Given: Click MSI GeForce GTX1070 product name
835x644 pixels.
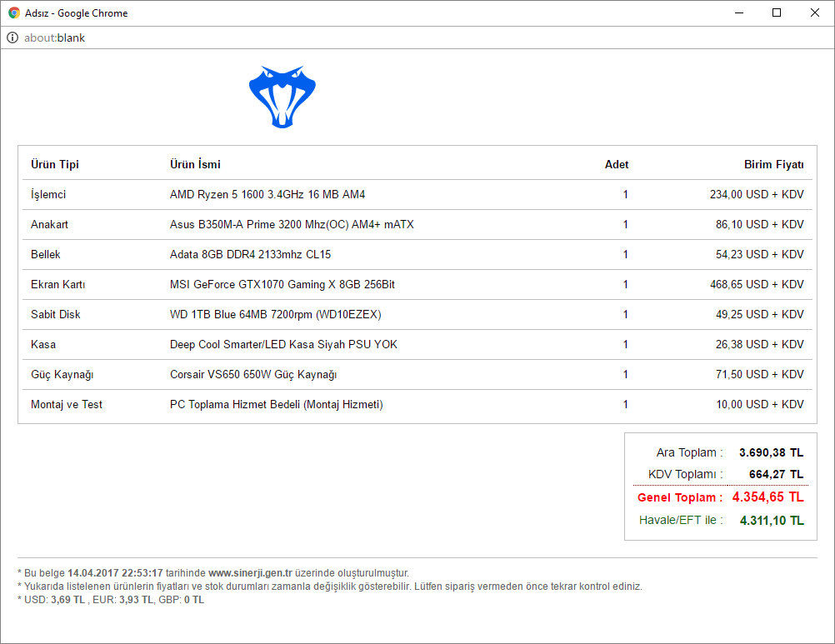Looking at the screenshot, I should click(x=282, y=284).
